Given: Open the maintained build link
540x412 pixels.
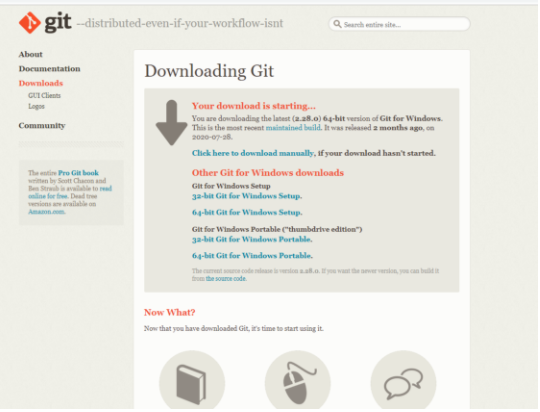Looking at the screenshot, I should [x=293, y=127].
